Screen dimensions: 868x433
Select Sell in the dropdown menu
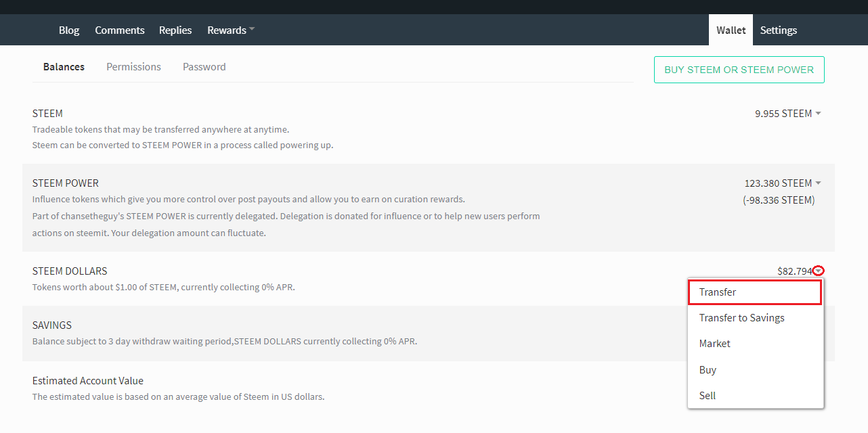pyautogui.click(x=756, y=395)
